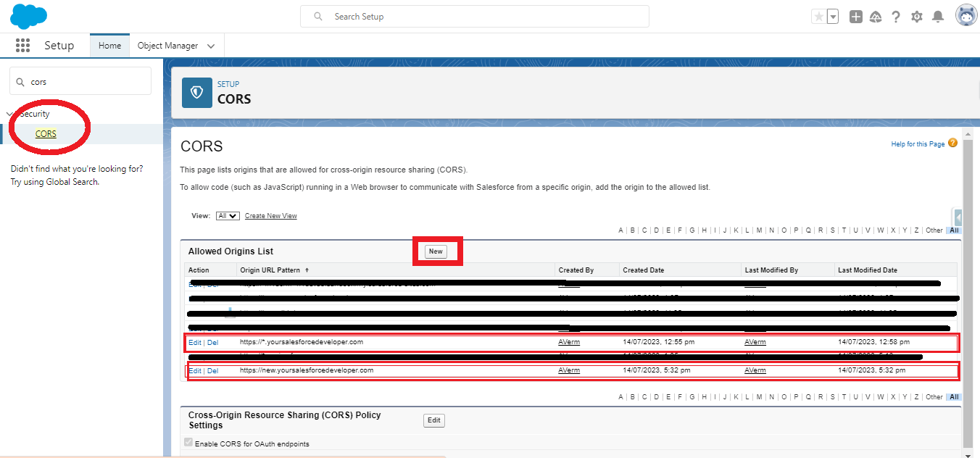This screenshot has width=980, height=458.
Task: Click the https://*.yoursalesforcedeveloper.com URL text
Action: point(302,342)
